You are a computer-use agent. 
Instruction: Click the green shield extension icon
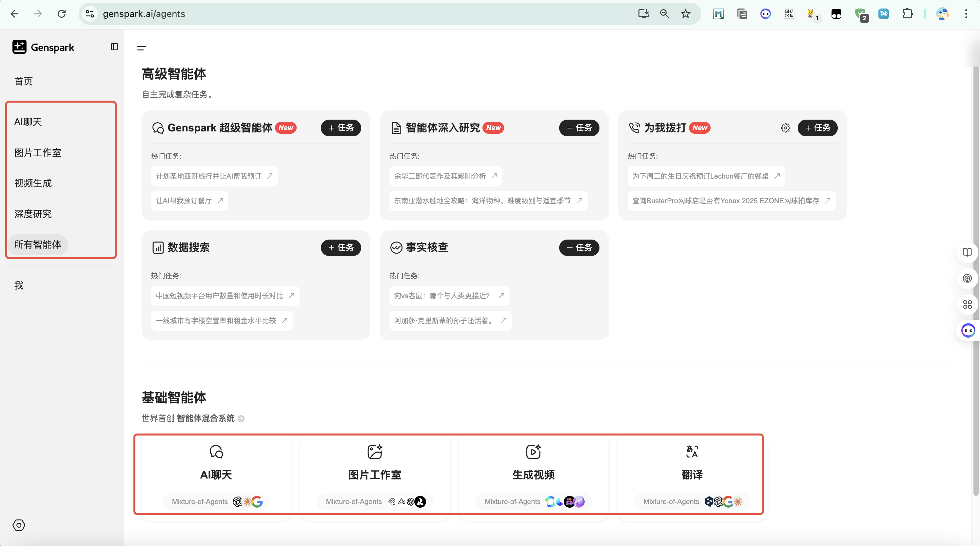point(861,14)
